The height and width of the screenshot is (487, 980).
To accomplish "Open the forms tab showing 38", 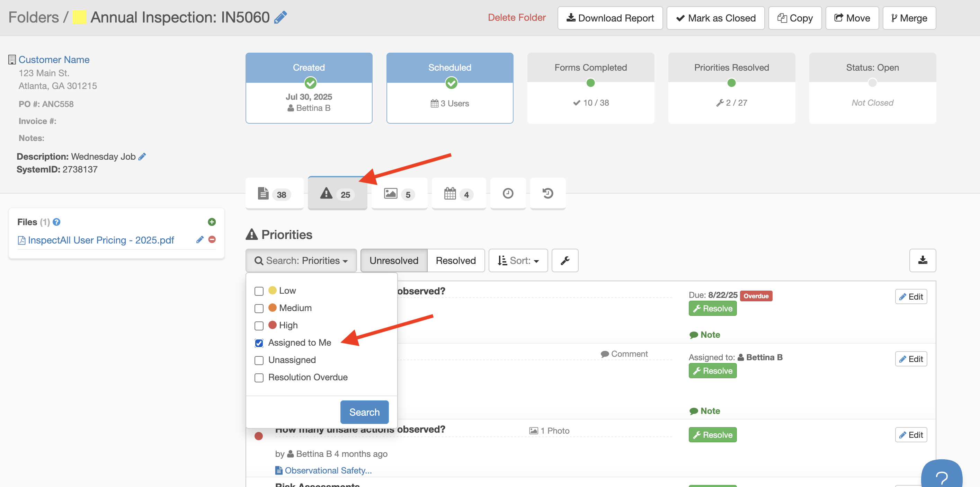I will 274,194.
